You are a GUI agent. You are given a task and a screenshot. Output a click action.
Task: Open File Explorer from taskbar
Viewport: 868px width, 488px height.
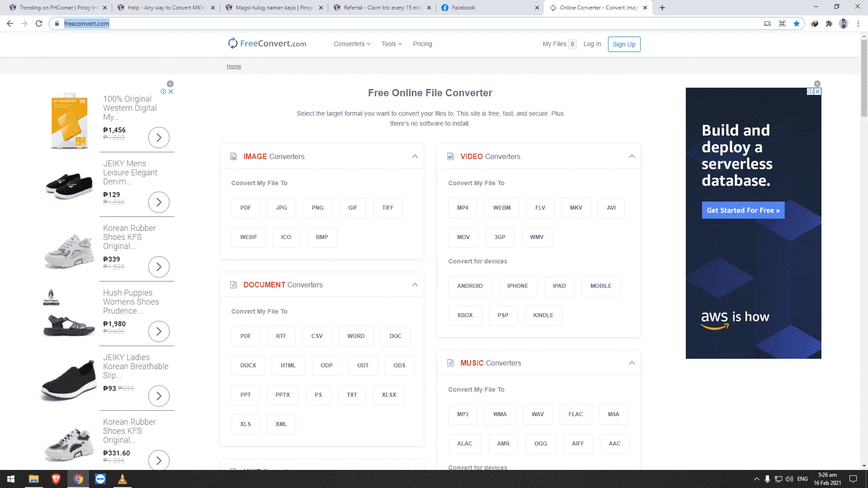pyautogui.click(x=34, y=479)
